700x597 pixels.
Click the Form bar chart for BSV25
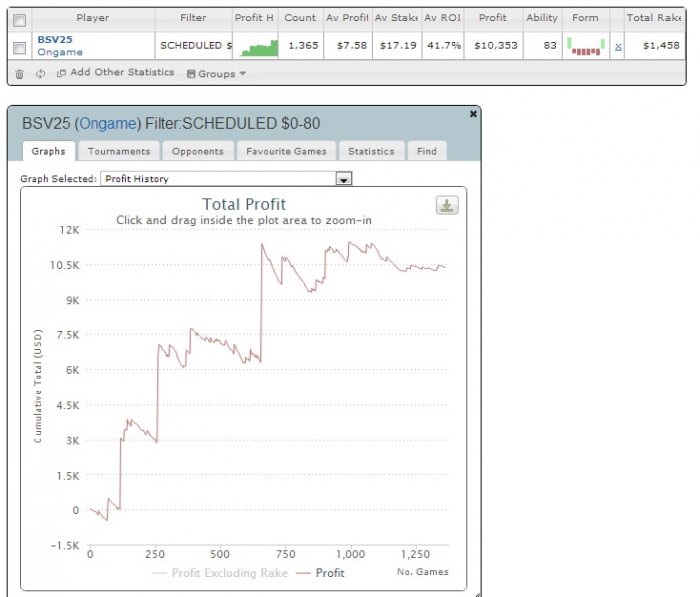click(x=586, y=46)
